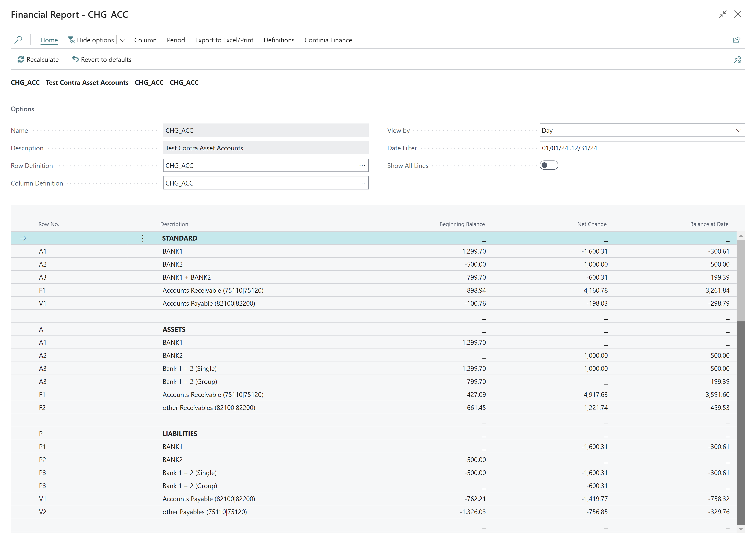Click the Hide options dropdown arrow

pyautogui.click(x=123, y=40)
